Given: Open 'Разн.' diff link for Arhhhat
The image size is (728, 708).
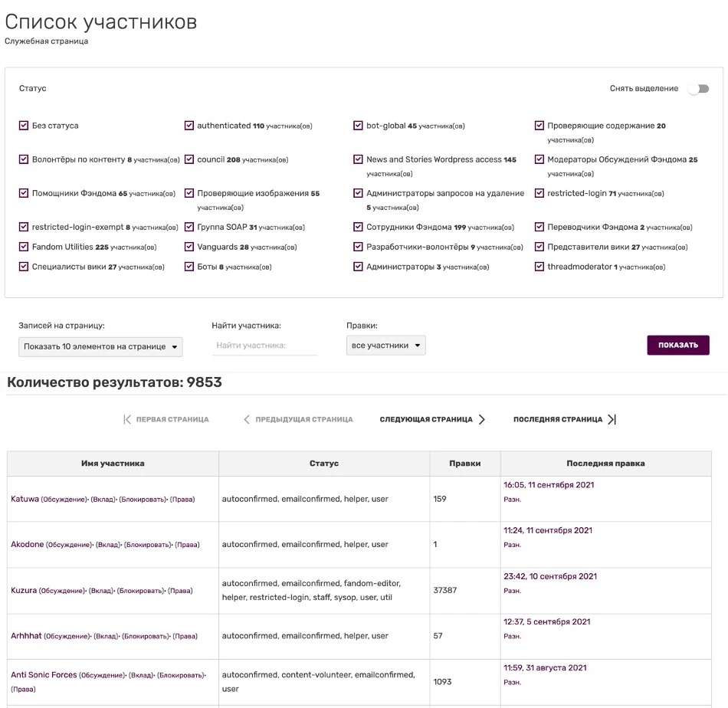Looking at the screenshot, I should (512, 636).
